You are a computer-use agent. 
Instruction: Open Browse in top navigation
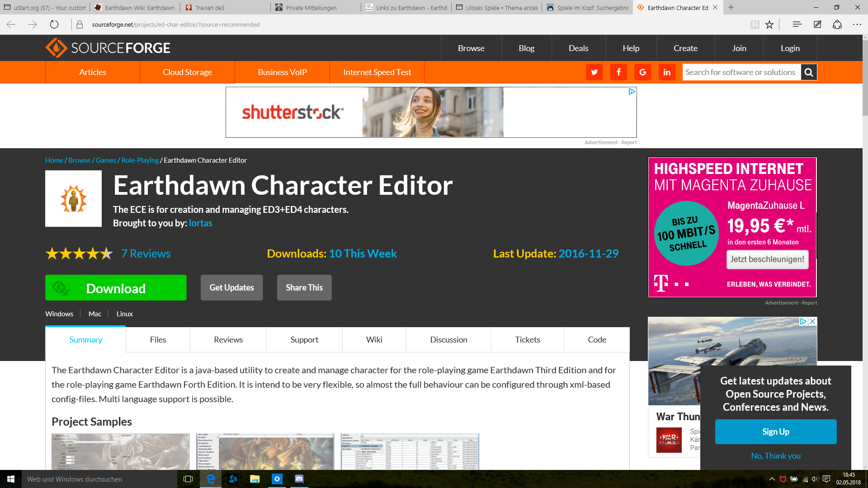coord(471,48)
